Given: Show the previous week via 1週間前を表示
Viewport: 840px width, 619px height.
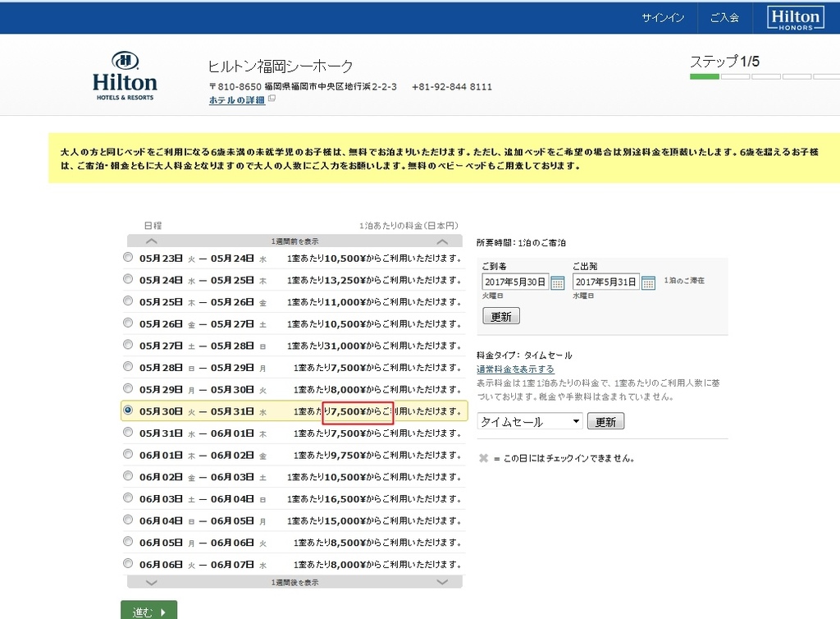Looking at the screenshot, I should (x=294, y=241).
